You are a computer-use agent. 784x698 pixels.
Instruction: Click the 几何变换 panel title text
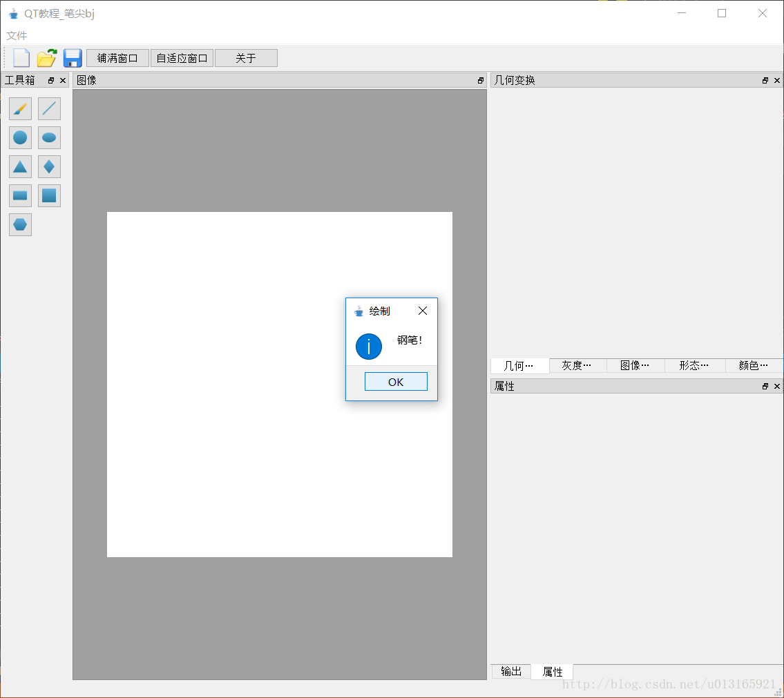click(515, 80)
